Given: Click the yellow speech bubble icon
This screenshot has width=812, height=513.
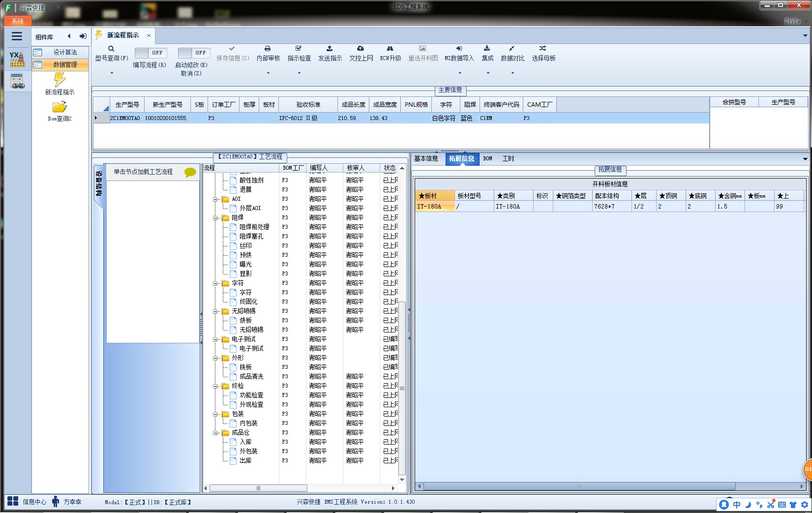Looking at the screenshot, I should coord(190,172).
